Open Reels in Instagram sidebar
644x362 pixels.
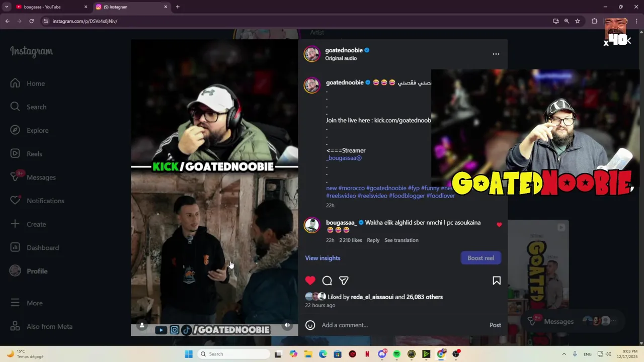pos(27,154)
